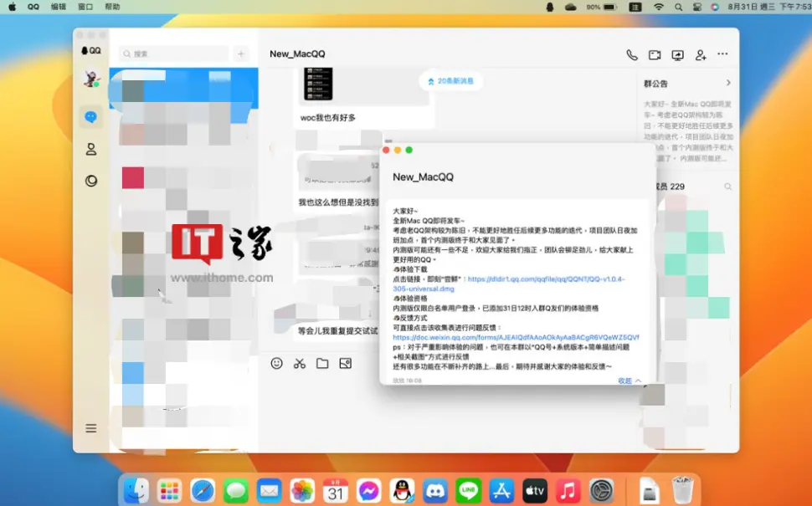812x506 pixels.
Task: Click the 20条新消息 new messages button
Action: point(450,81)
